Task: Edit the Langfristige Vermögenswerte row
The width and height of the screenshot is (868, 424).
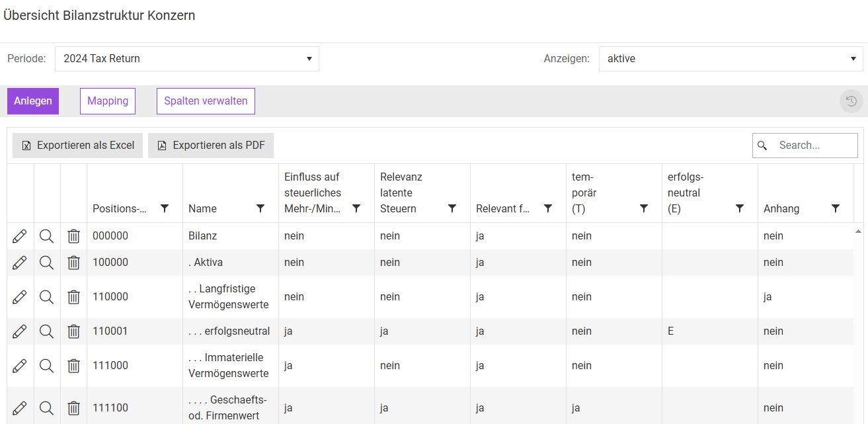Action: point(20,297)
